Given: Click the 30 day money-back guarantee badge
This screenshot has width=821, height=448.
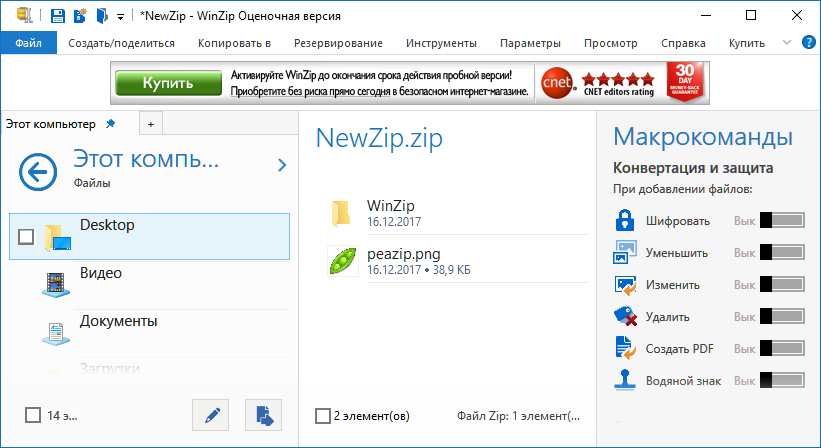Looking at the screenshot, I should [685, 82].
